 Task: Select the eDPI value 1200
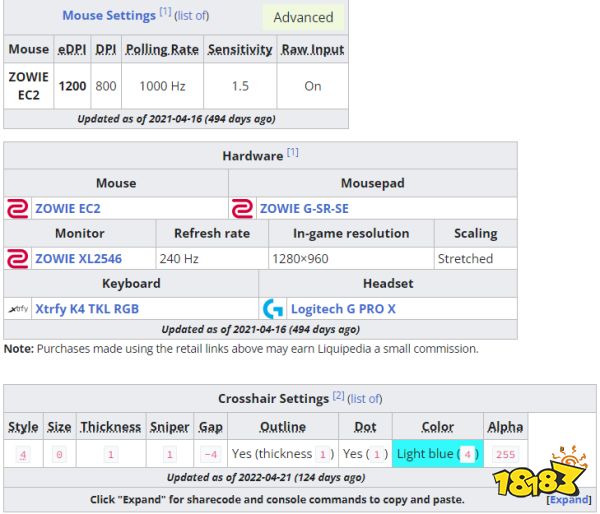[72, 86]
